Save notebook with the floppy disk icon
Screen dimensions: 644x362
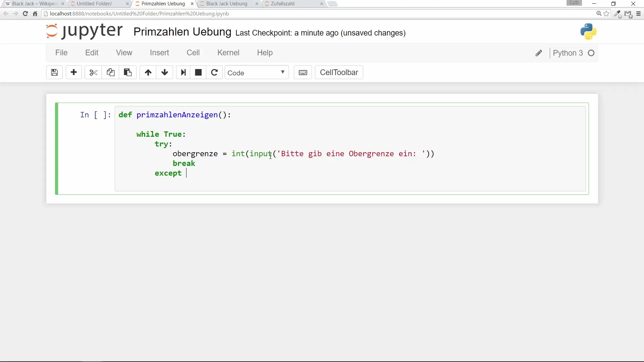pos(54,72)
